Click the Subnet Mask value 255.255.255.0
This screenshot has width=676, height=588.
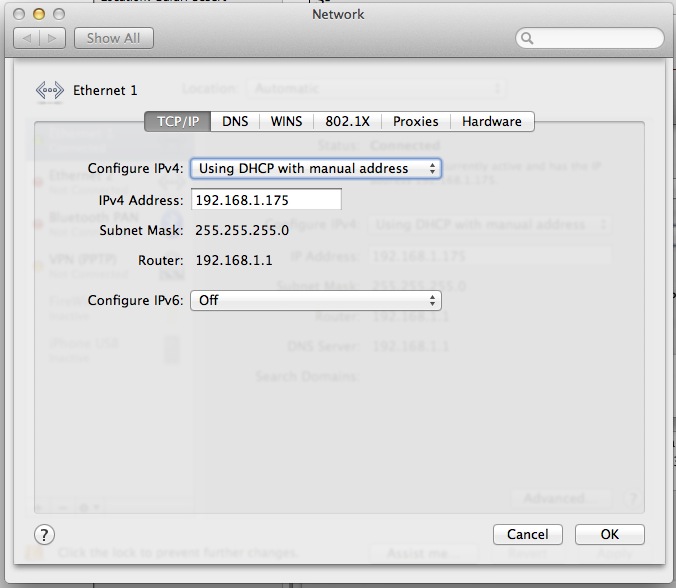(x=242, y=230)
